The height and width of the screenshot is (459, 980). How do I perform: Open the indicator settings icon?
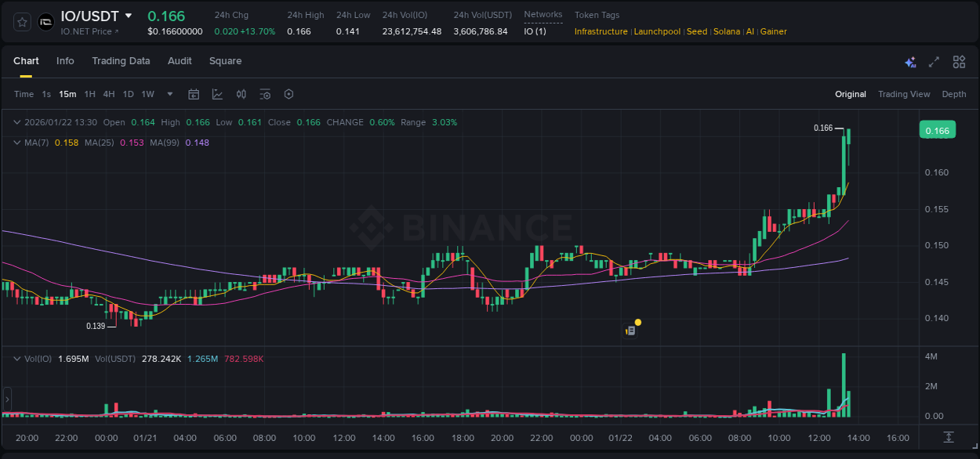tap(265, 94)
